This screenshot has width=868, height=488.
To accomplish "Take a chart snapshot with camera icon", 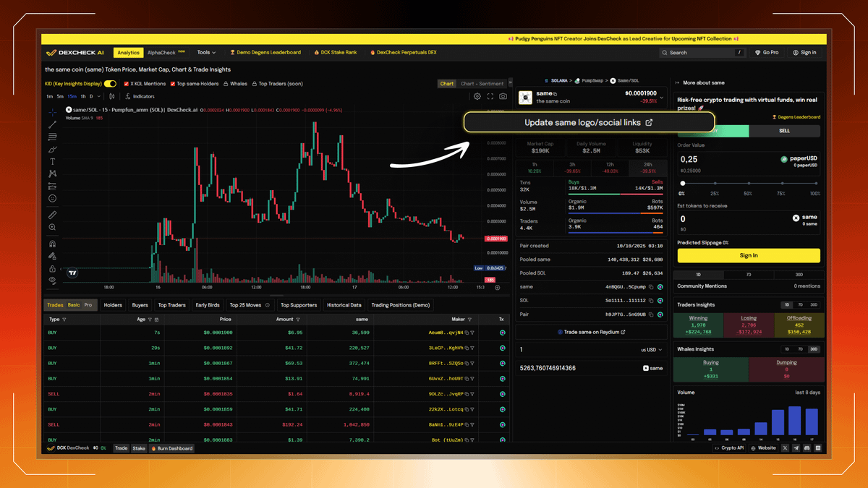I will click(x=503, y=96).
